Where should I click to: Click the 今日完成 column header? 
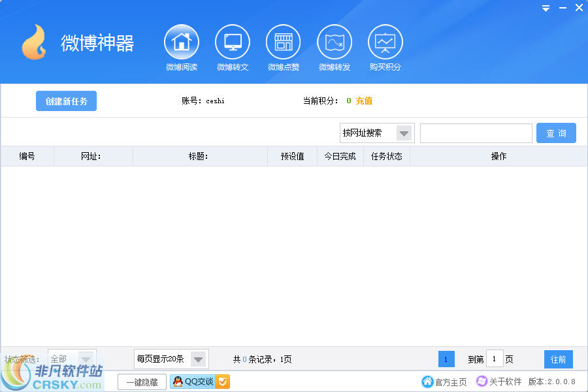coord(340,156)
